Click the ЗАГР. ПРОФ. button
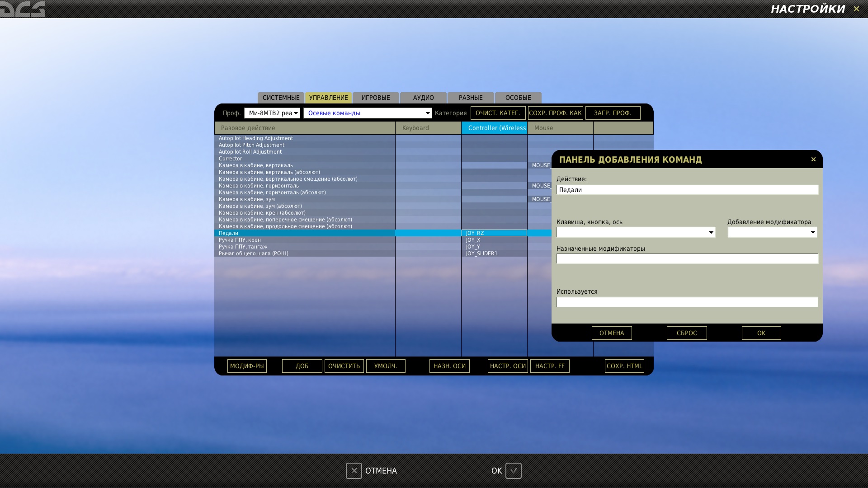The height and width of the screenshot is (488, 868). click(613, 113)
